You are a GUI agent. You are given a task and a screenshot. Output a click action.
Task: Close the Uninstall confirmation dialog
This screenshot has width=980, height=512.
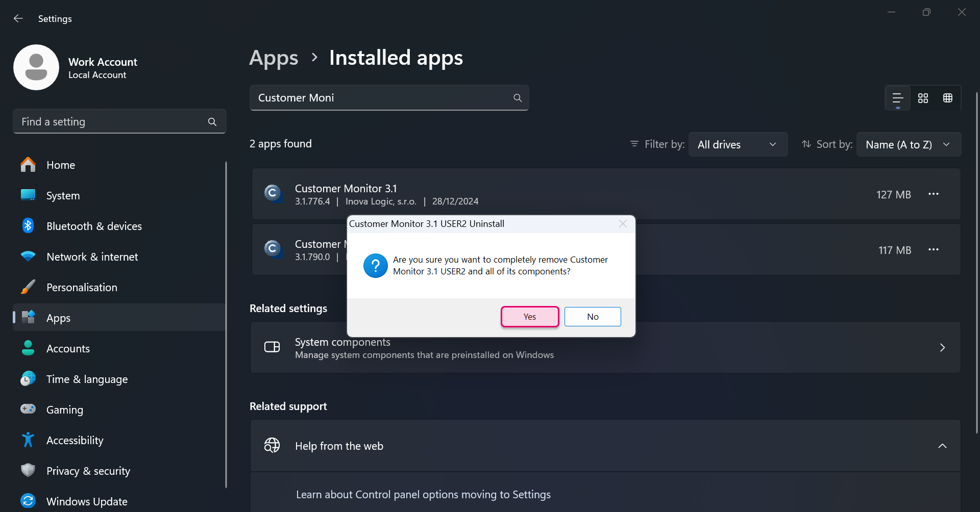pos(623,224)
